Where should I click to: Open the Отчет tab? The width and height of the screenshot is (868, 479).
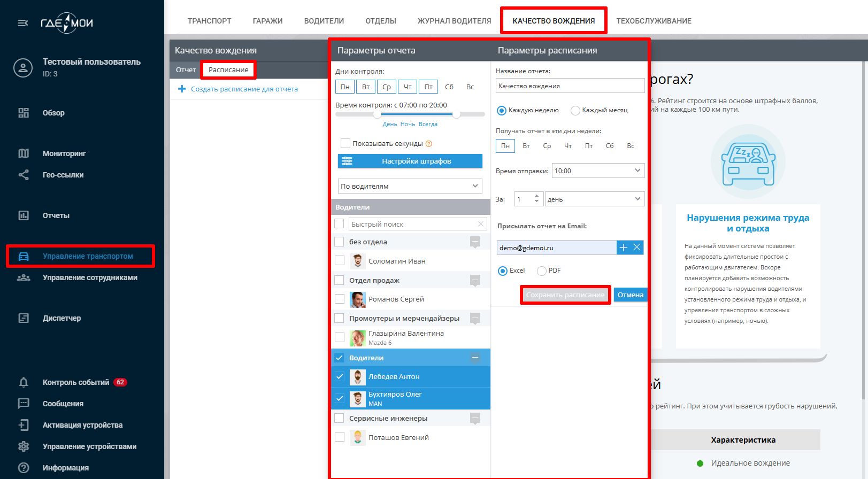(186, 70)
